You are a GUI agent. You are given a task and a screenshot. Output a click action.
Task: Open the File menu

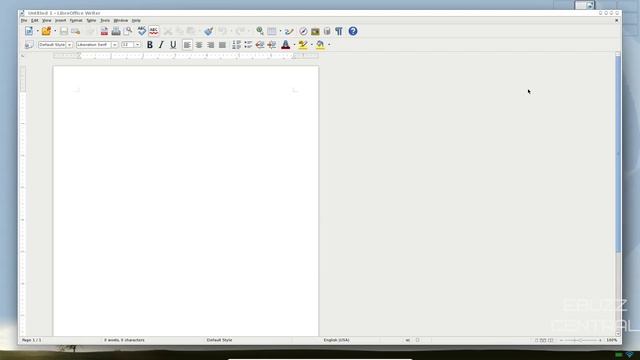point(24,20)
